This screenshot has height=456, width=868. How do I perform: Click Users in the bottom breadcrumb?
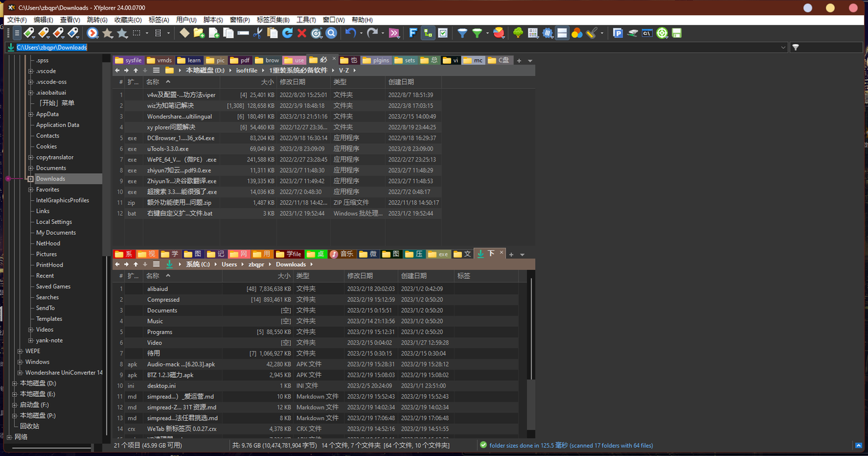point(229,265)
